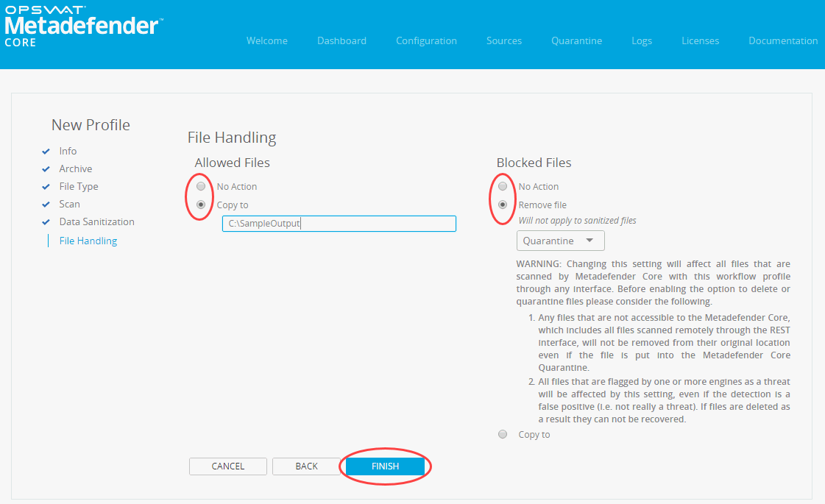Viewport: 825px width, 504px height.
Task: Click the Allowed Files heading
Action: [x=232, y=163]
